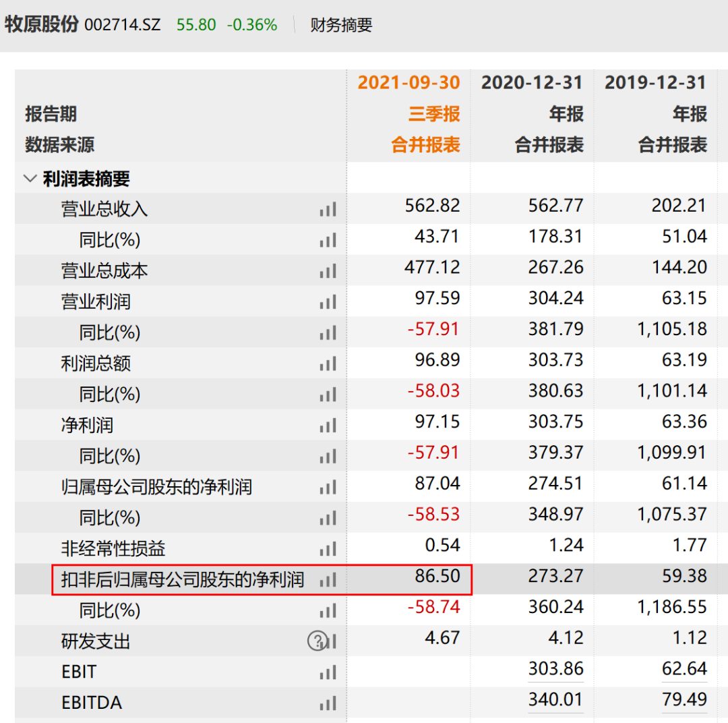
Task: Collapse the 利润表摘要 section
Action: pyautogui.click(x=30, y=179)
